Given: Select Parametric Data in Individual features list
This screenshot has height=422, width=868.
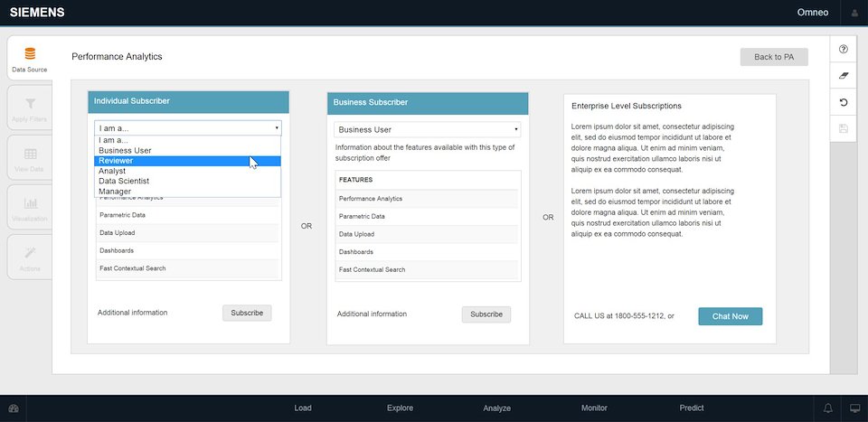Looking at the screenshot, I should (188, 215).
